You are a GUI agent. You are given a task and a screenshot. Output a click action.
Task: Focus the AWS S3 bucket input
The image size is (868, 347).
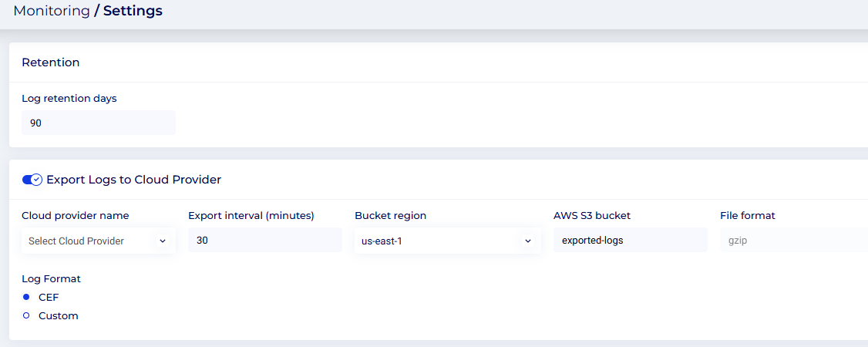coord(630,240)
